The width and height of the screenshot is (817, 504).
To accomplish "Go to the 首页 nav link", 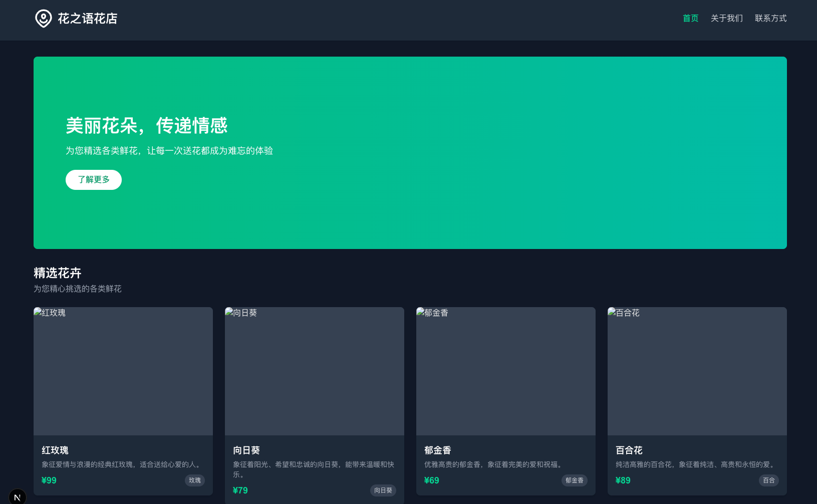I will click(x=690, y=19).
